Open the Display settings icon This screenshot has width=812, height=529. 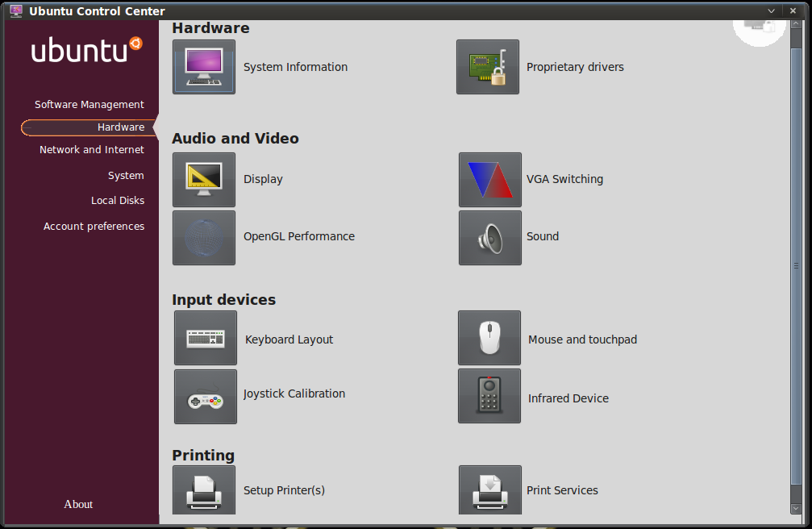click(204, 180)
